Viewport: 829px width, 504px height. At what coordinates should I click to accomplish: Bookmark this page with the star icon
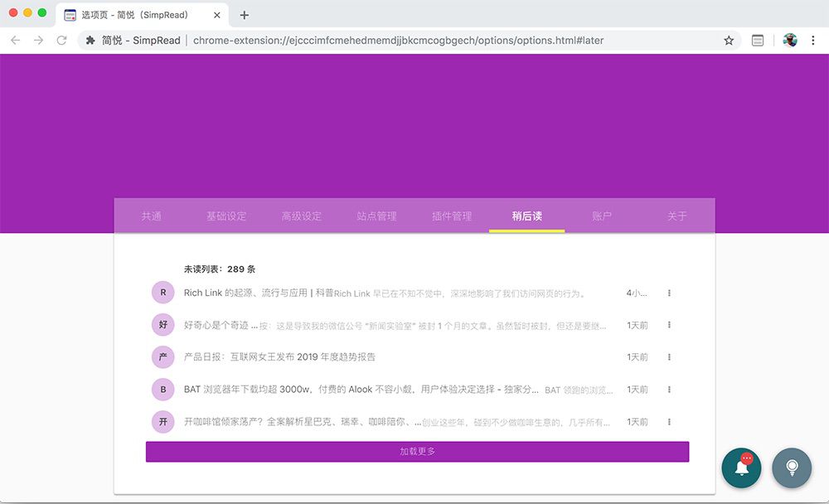[x=729, y=40]
